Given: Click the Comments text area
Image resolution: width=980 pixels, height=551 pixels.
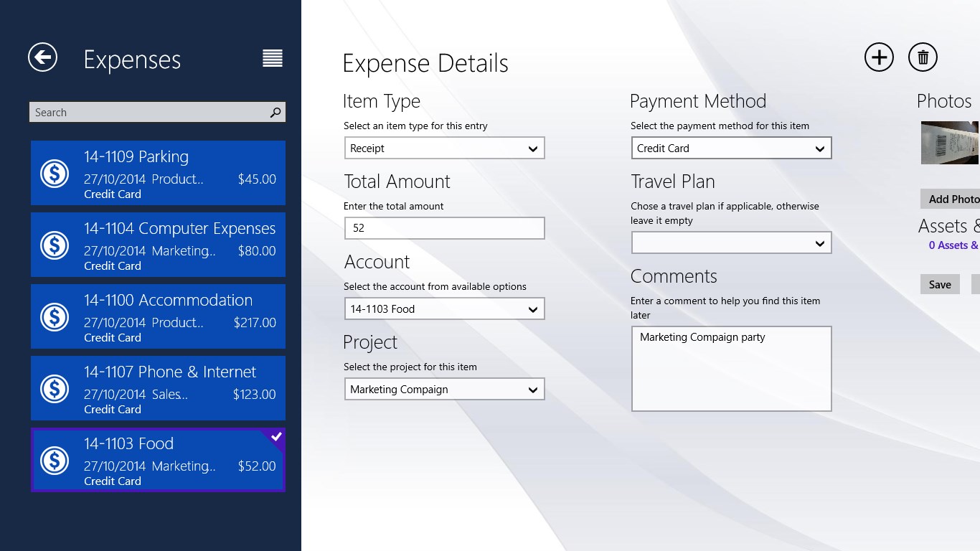Looking at the screenshot, I should 732,369.
